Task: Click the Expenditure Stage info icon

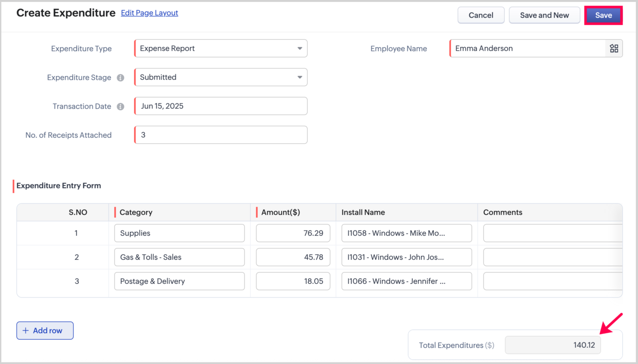Action: pyautogui.click(x=120, y=78)
